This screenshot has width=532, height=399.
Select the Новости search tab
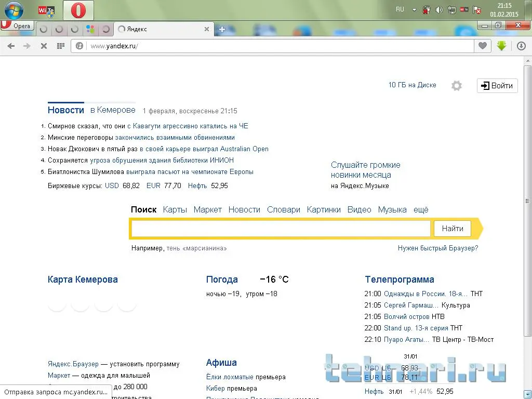click(x=244, y=210)
